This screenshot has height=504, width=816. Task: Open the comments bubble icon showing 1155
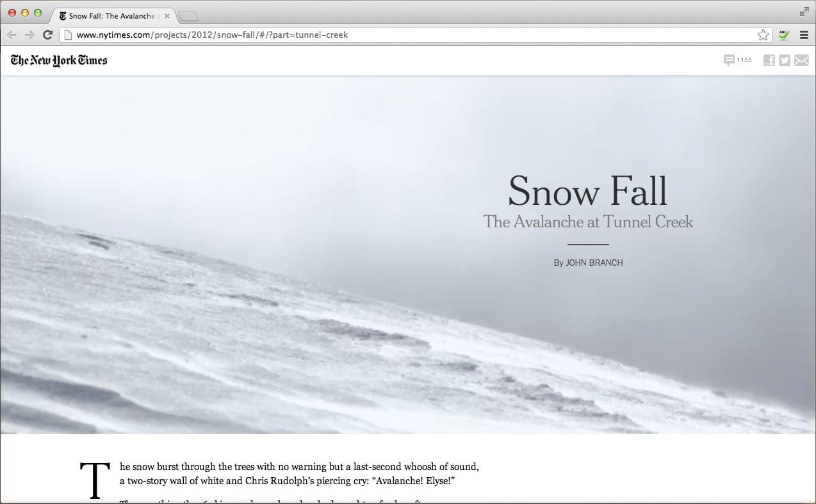tap(729, 60)
